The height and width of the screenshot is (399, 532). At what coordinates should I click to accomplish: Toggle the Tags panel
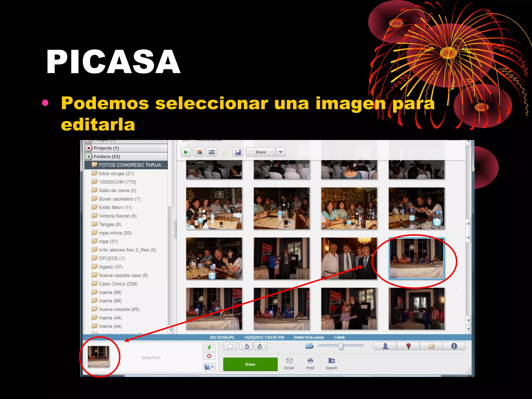pos(431,346)
